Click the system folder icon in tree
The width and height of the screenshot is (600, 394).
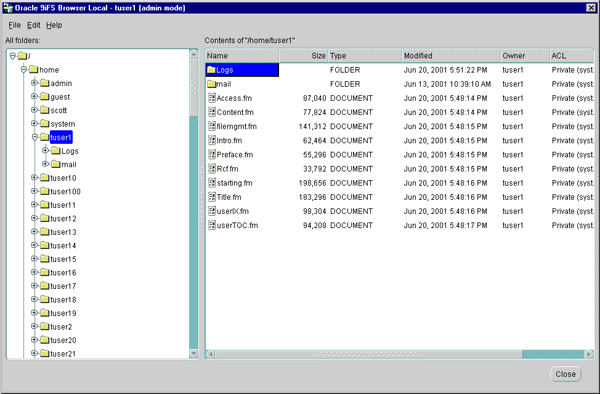pos(45,124)
